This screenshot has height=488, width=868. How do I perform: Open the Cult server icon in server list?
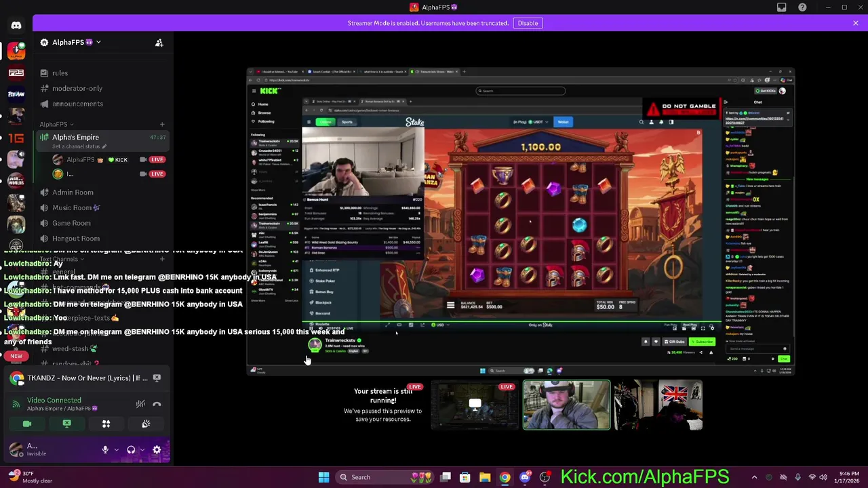pyautogui.click(x=16, y=245)
